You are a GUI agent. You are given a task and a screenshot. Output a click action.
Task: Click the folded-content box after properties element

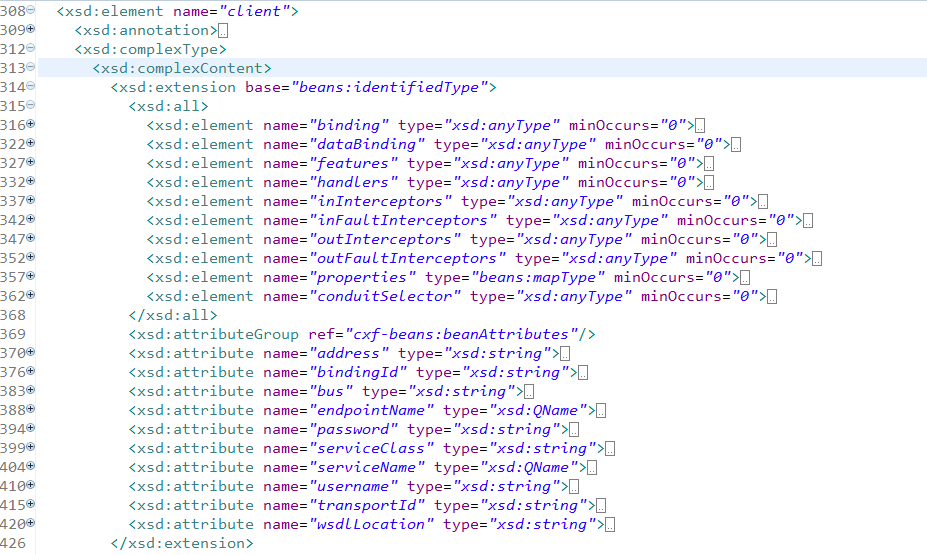(x=746, y=278)
